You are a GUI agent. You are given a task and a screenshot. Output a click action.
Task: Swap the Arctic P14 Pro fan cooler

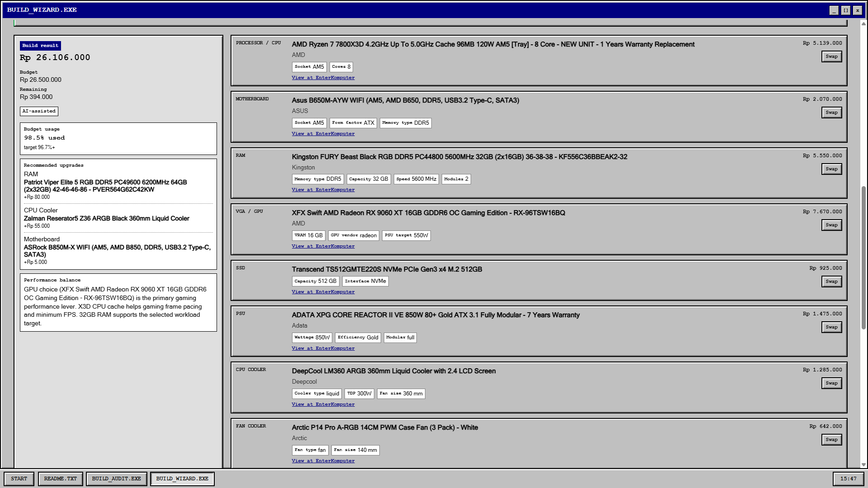(x=831, y=440)
